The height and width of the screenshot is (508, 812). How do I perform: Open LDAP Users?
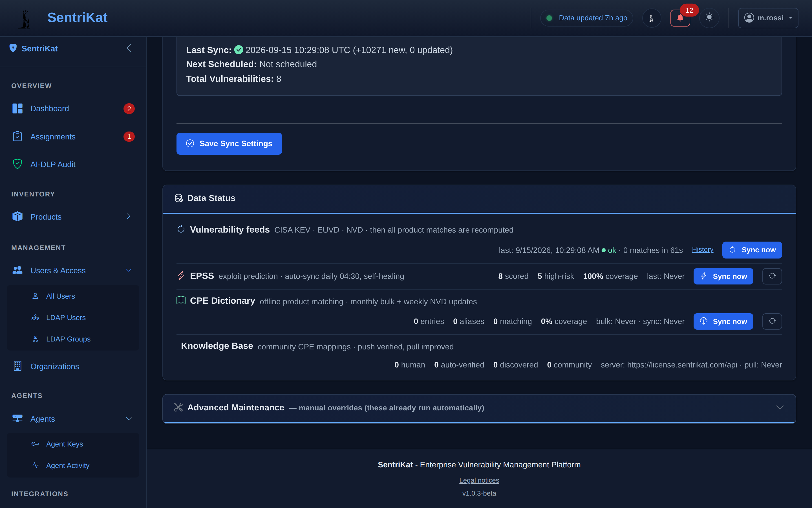click(66, 317)
